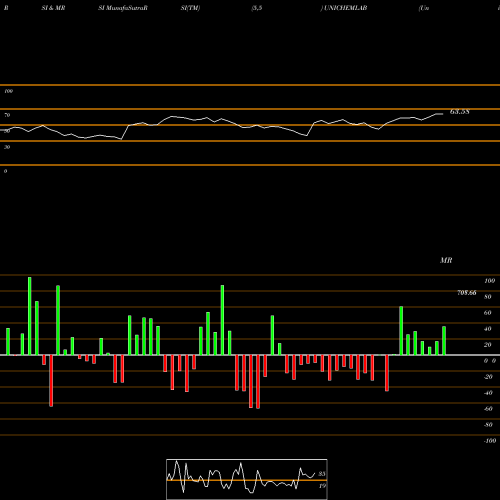
Task: Click the RSI axis label 70
Action: 7,115
